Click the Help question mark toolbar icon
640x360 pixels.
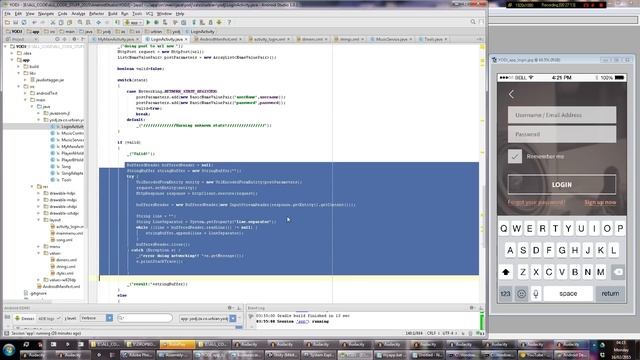(x=229, y=22)
